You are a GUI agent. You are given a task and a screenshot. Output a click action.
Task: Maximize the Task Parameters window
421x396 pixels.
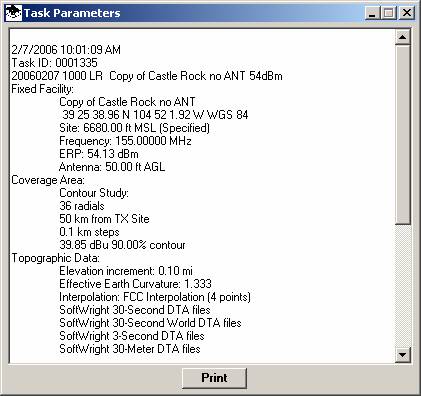tap(389, 13)
